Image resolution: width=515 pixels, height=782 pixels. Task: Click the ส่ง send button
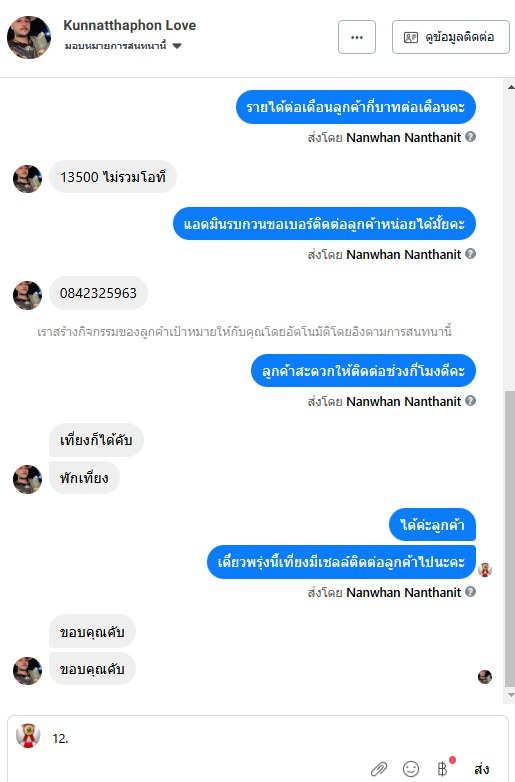click(x=481, y=769)
